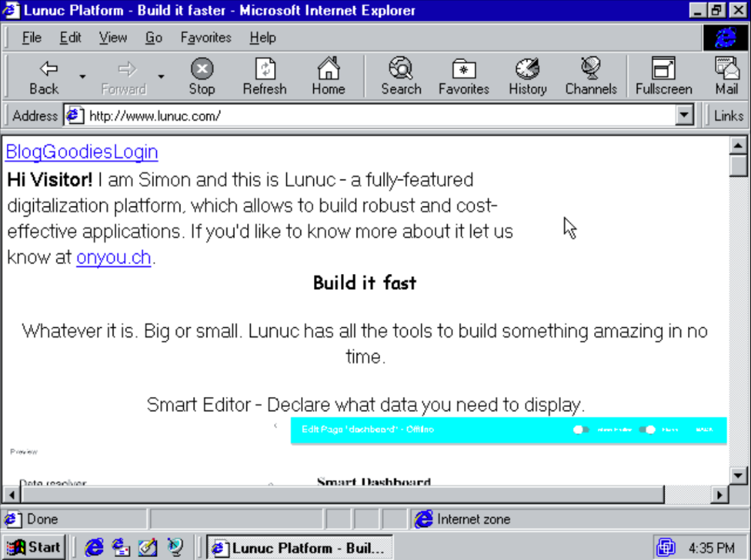
Task: Go Back using the toolbar arrow
Action: point(44,77)
